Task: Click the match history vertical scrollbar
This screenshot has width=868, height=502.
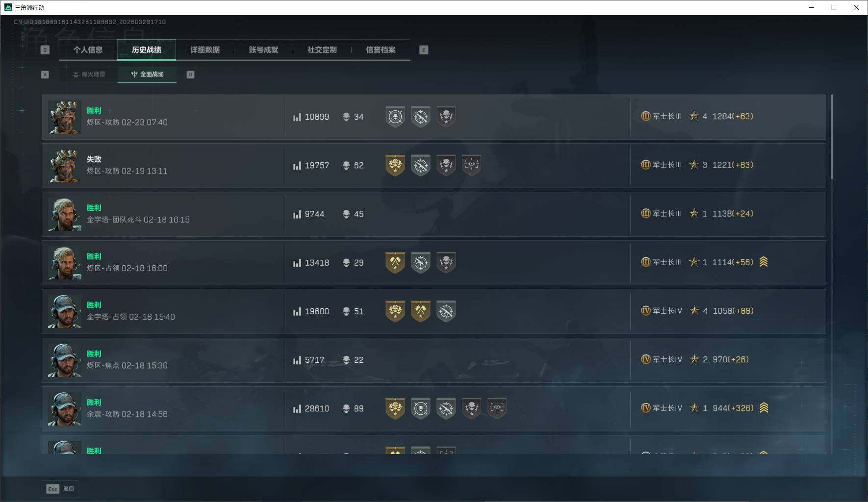Action: (x=831, y=137)
